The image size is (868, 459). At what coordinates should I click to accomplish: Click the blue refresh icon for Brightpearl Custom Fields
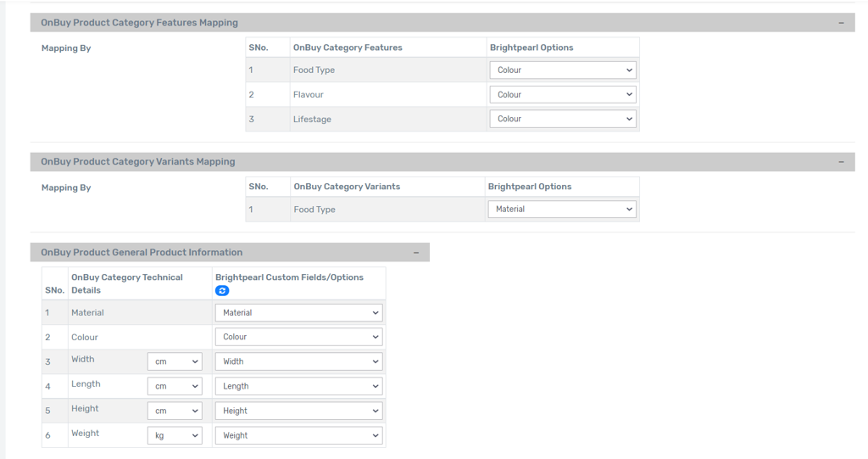coord(222,290)
